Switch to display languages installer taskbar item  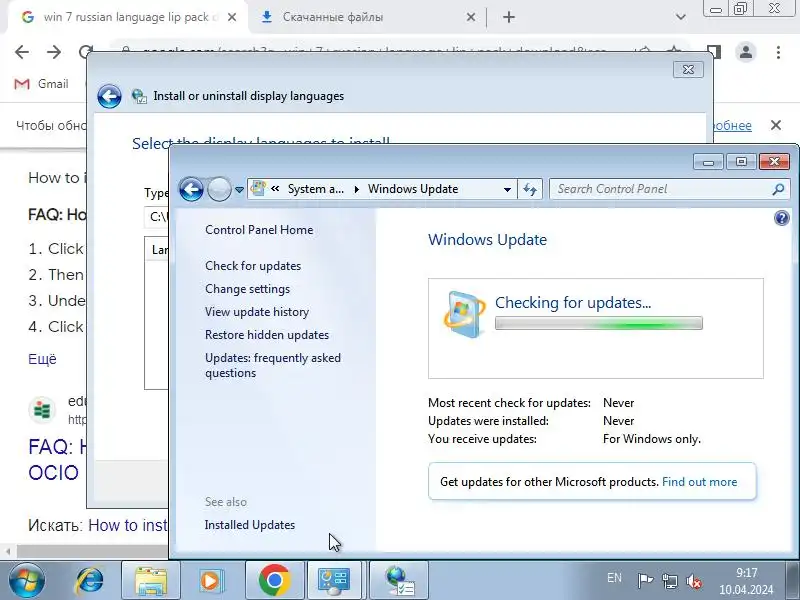pyautogui.click(x=400, y=581)
